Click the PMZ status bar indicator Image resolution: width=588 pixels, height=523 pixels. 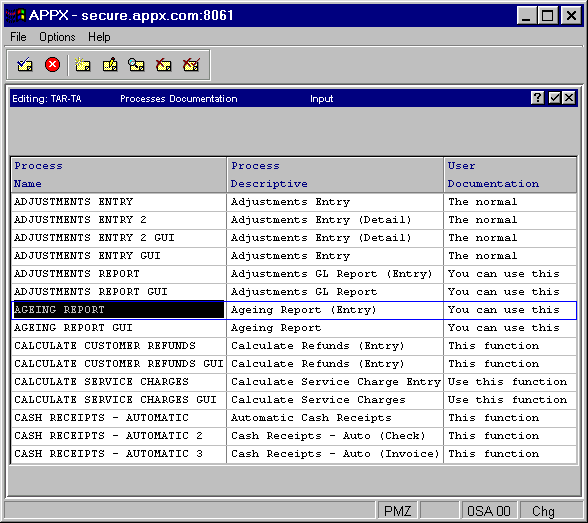click(398, 511)
